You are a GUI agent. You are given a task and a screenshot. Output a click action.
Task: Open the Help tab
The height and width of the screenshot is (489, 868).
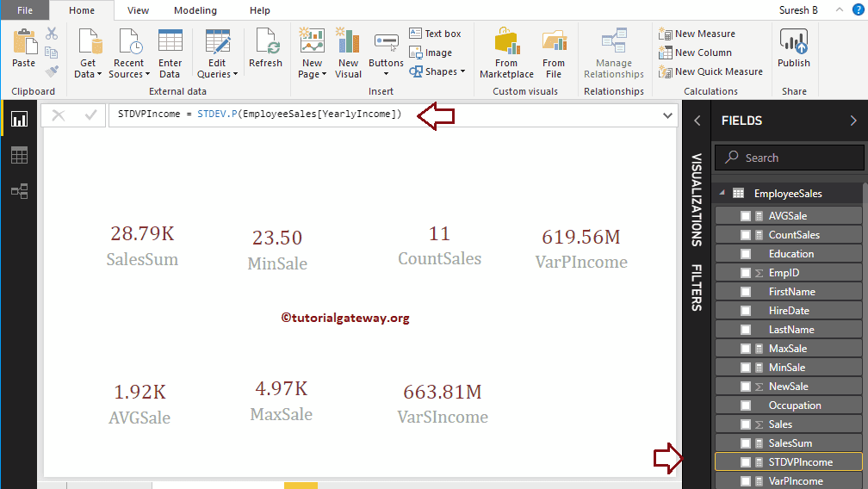[260, 10]
